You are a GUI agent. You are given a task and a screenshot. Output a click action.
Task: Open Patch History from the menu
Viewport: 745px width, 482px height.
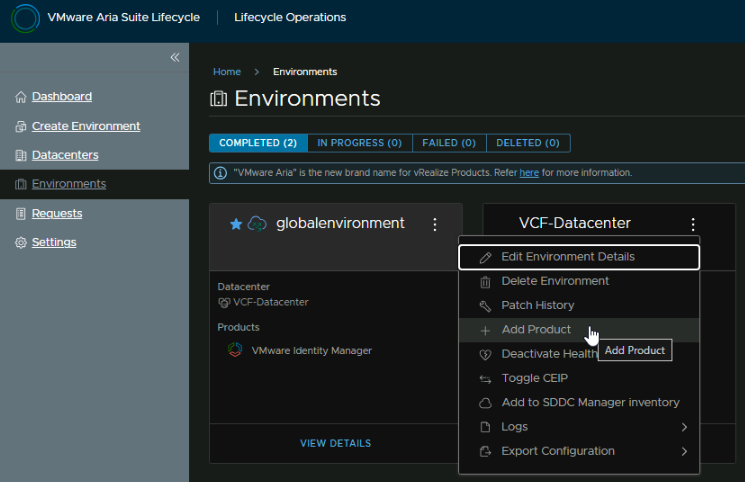click(x=579, y=306)
